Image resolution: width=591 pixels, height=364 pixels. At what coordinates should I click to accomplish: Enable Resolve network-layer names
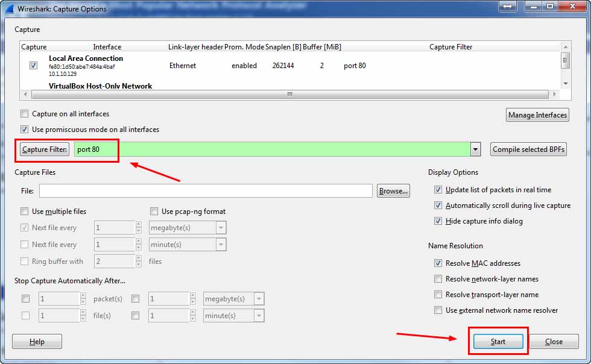(x=438, y=279)
